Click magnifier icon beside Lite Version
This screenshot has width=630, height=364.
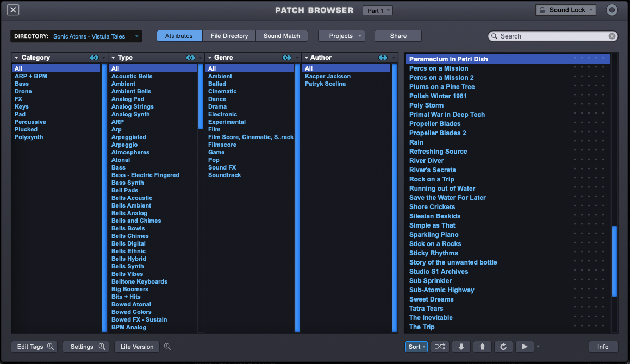167,346
